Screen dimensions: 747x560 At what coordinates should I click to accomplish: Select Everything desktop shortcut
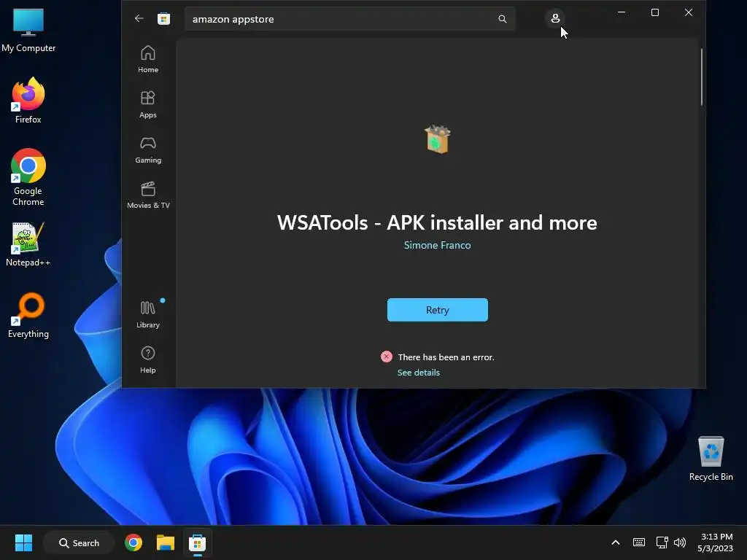click(28, 315)
